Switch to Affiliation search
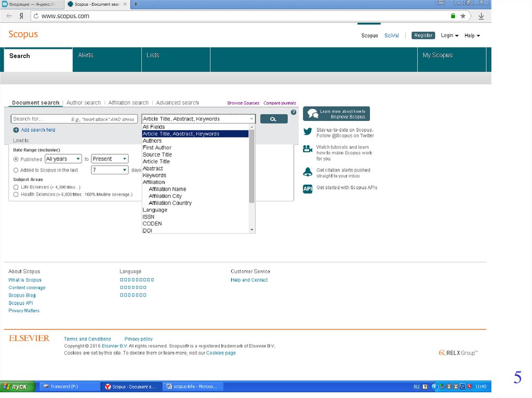This screenshot has height=398, width=532. [x=128, y=103]
